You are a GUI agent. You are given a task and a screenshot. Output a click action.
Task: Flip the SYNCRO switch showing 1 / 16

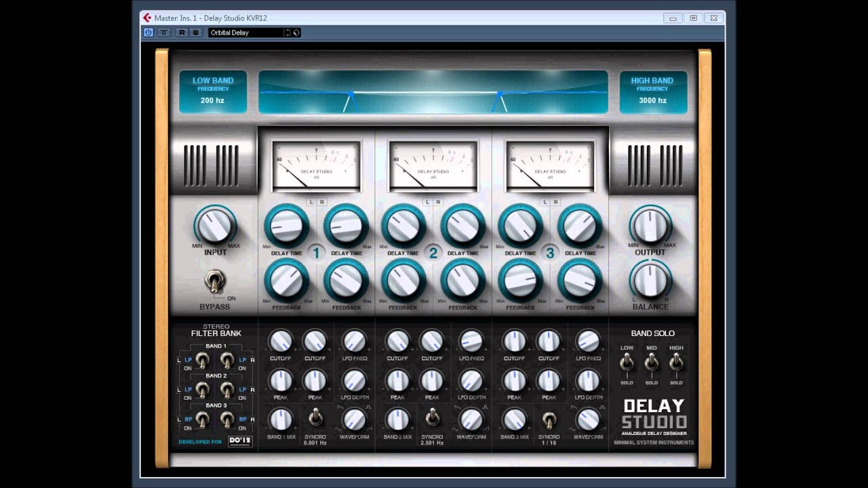pos(549,420)
